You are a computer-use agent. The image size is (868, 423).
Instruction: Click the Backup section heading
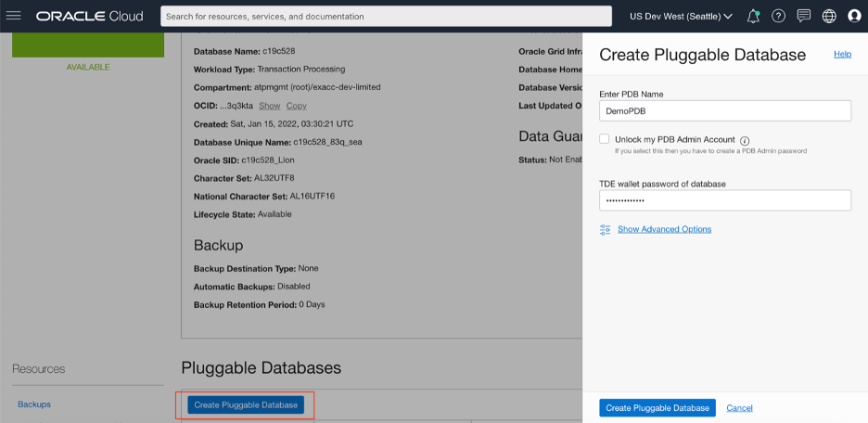pyautogui.click(x=218, y=245)
